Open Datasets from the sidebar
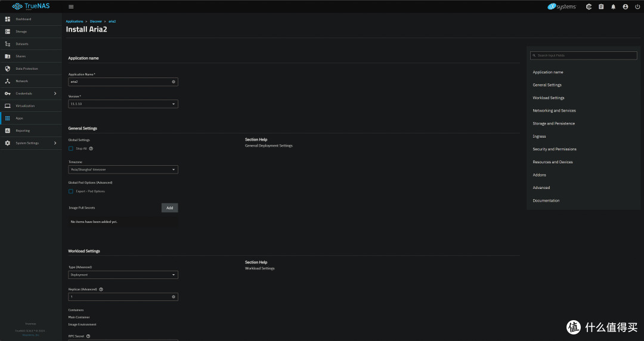Viewport: 644px width, 341px height. (x=31, y=44)
